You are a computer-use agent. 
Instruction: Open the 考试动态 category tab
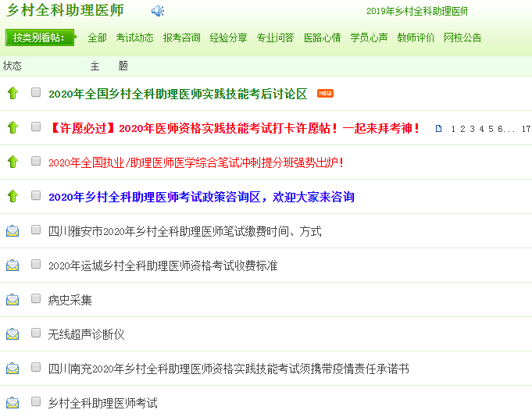[134, 37]
